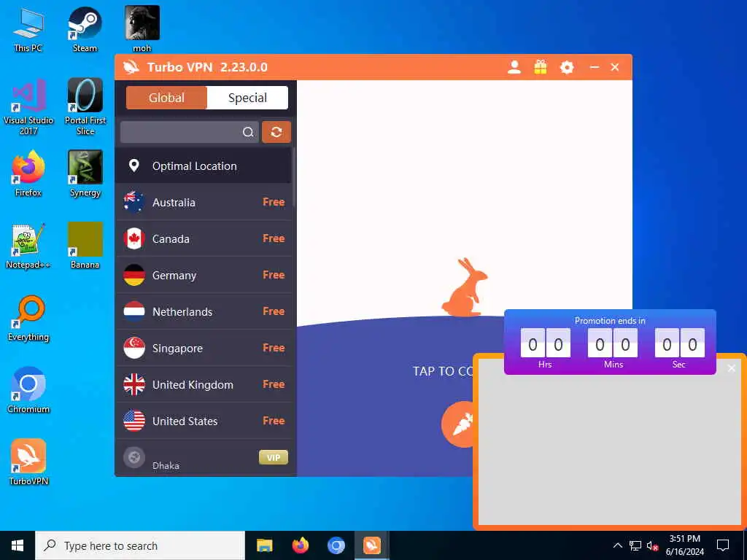
Task: Select Portal First Slice desktop shortcut
Action: pos(85,107)
